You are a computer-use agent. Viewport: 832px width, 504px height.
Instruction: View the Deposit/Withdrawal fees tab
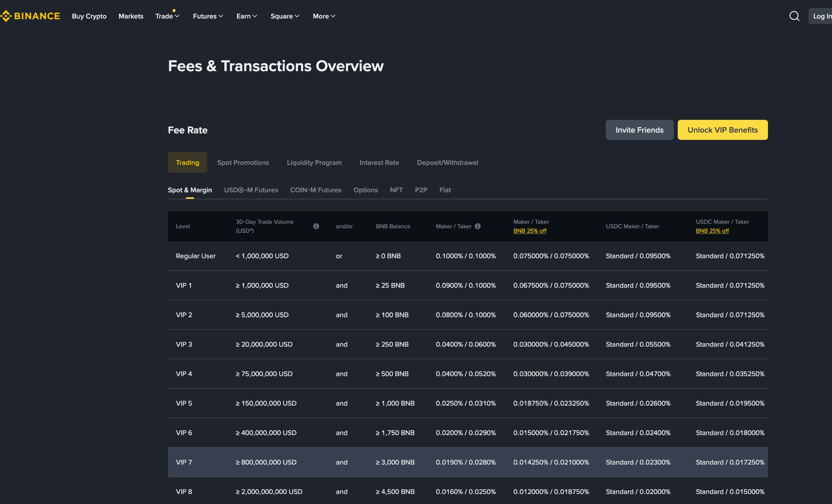(448, 162)
